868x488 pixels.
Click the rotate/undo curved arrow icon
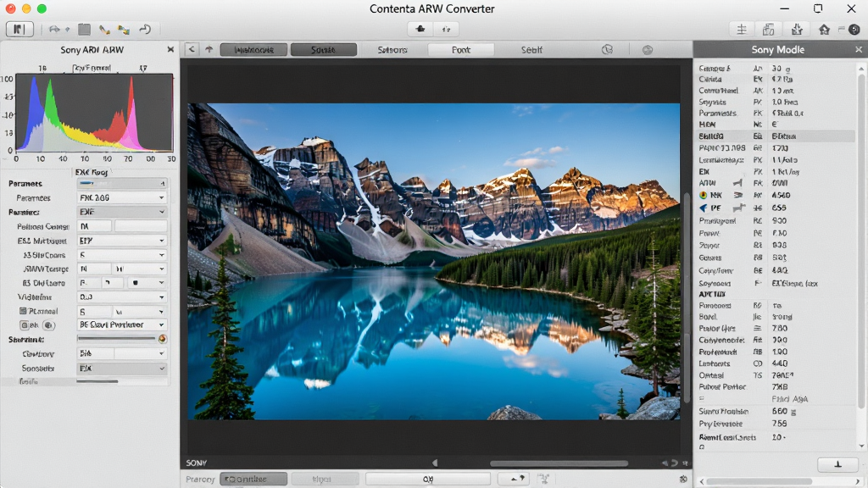(145, 30)
